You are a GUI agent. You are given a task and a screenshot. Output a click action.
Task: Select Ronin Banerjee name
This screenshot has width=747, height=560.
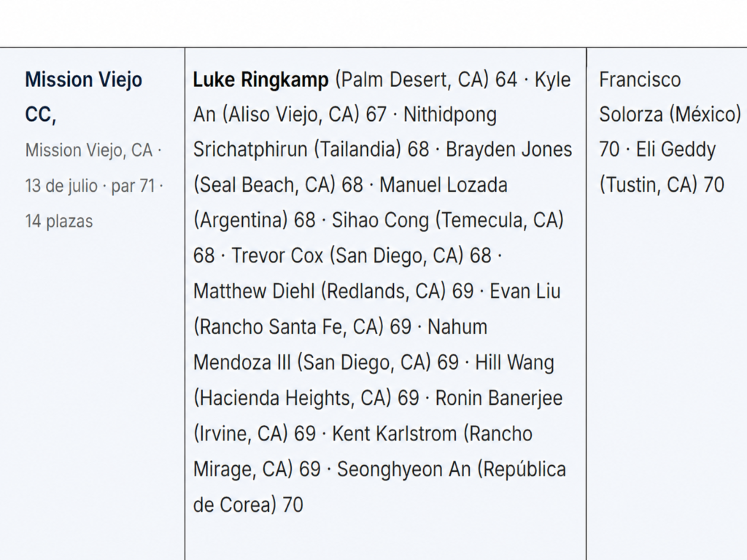coord(499,398)
